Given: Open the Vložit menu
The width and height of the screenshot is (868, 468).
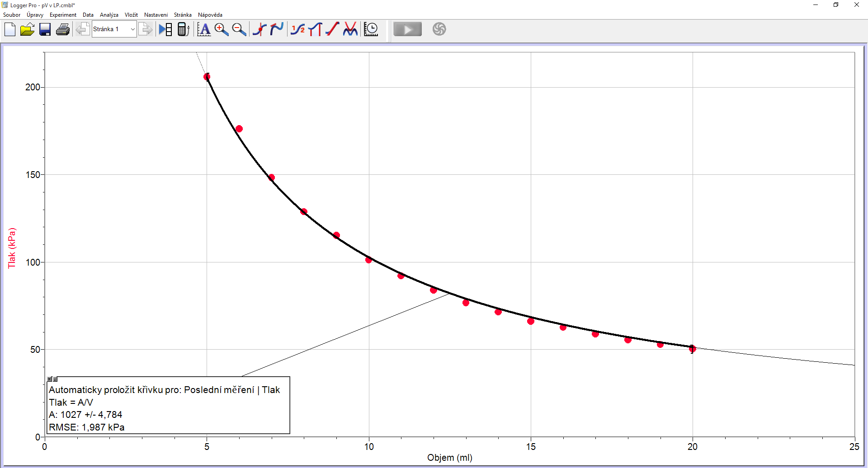Looking at the screenshot, I should [131, 15].
